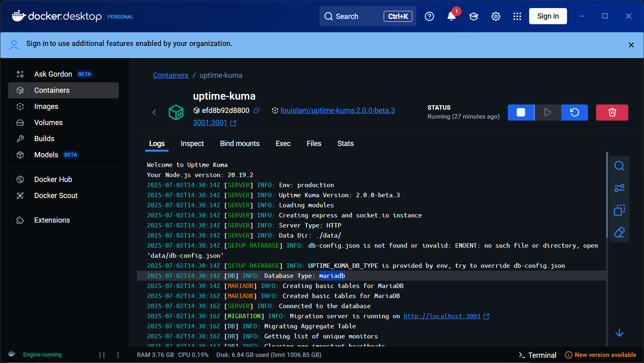
Task: Stop the uptime-kuma container
Action: tap(521, 113)
